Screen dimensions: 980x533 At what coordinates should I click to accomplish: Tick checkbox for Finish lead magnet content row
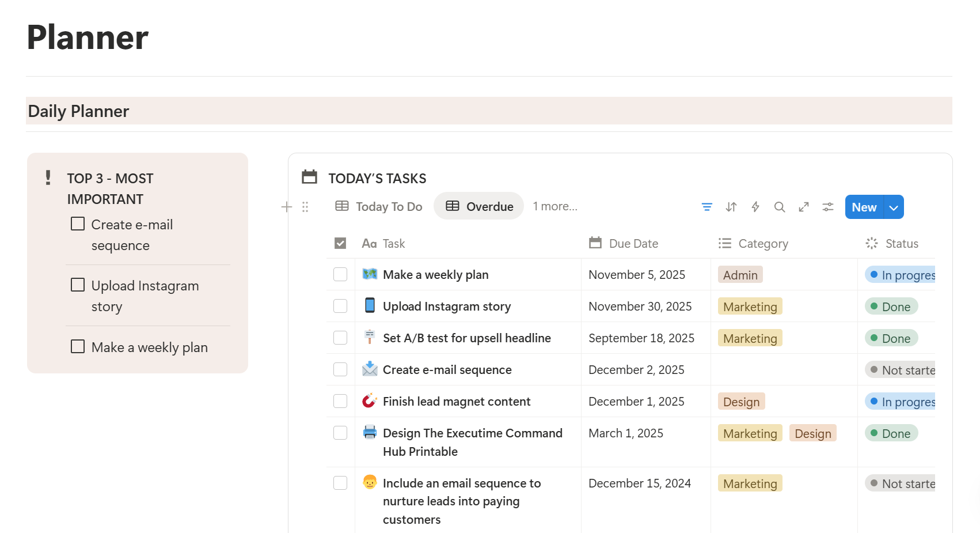340,401
